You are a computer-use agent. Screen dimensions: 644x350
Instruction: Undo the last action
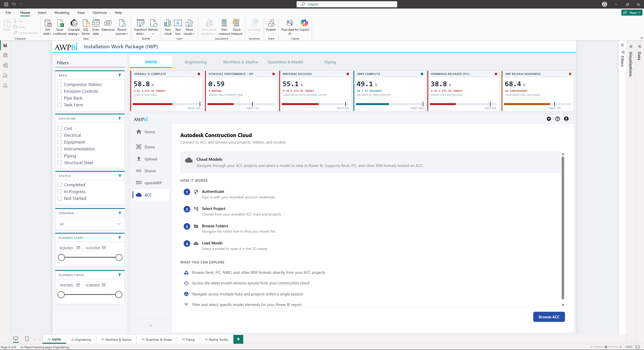pos(14,4)
